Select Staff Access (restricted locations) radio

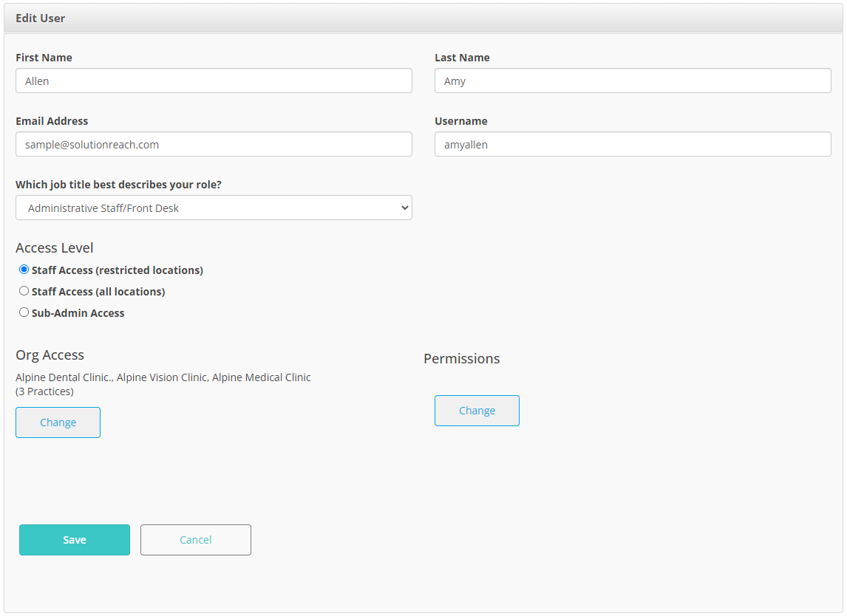tap(24, 270)
